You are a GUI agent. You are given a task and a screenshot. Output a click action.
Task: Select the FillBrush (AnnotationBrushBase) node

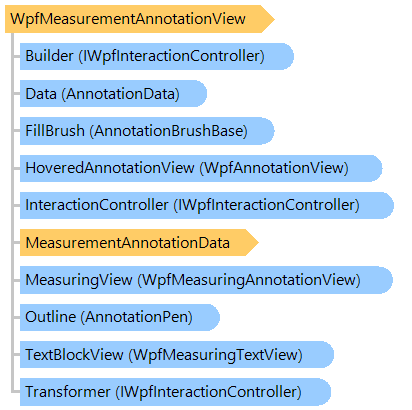147,131
